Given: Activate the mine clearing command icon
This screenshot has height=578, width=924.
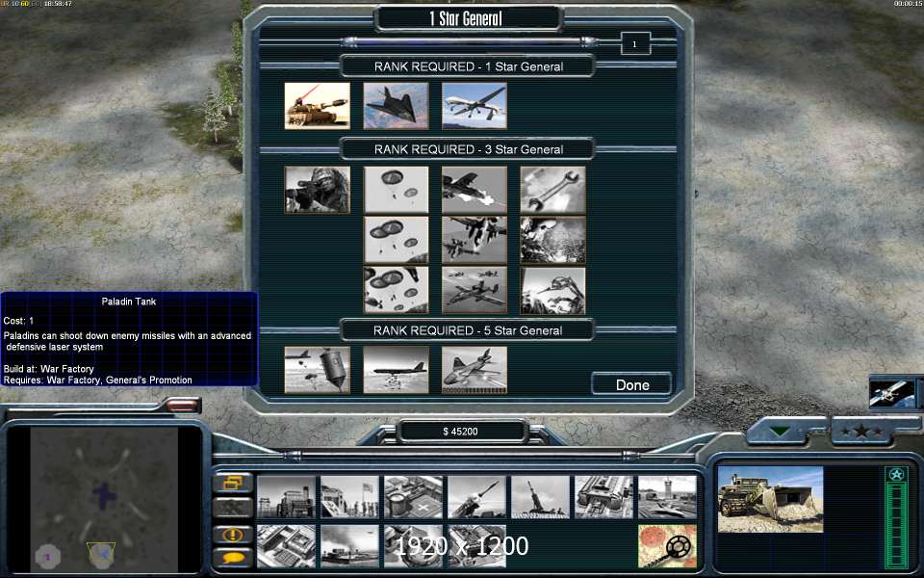Looking at the screenshot, I should click(x=667, y=546).
